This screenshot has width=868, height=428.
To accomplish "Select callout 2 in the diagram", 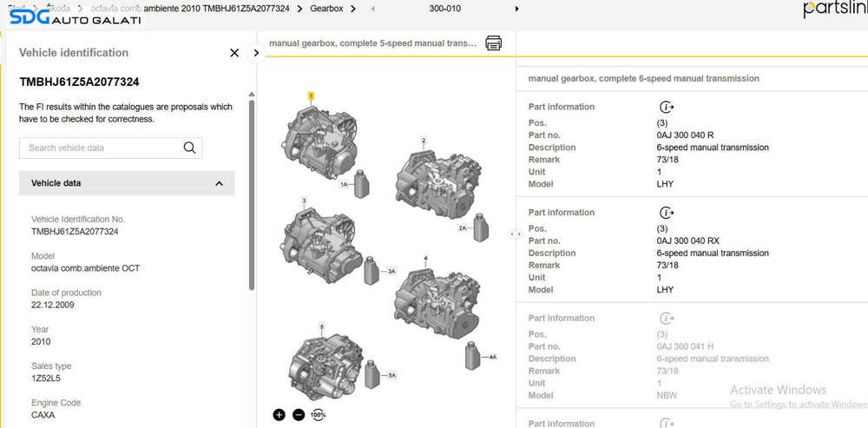I will (424, 140).
